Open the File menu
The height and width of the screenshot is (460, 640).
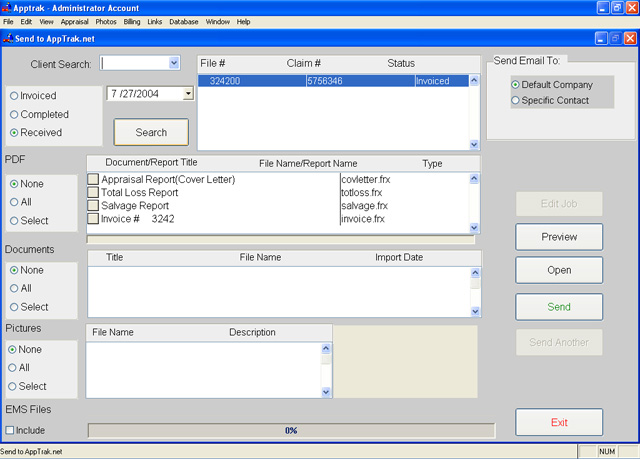click(x=8, y=22)
